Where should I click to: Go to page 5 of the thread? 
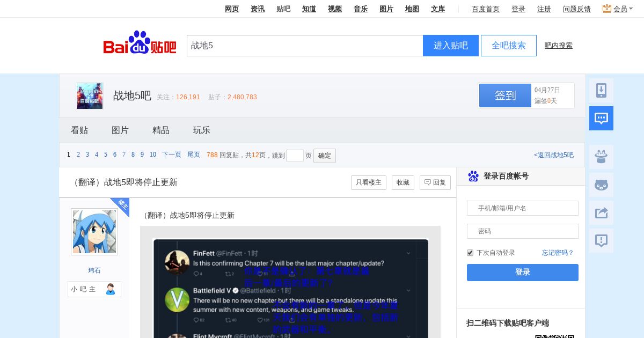click(x=106, y=155)
